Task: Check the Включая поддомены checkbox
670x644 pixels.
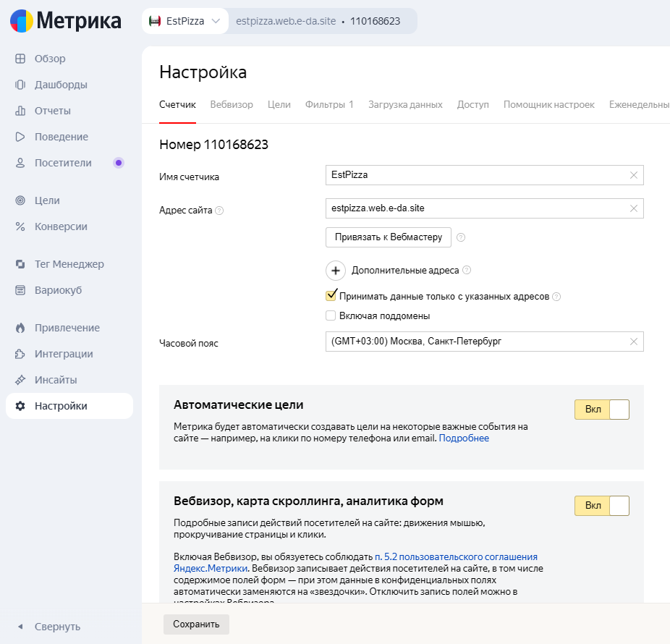Action: tap(331, 315)
